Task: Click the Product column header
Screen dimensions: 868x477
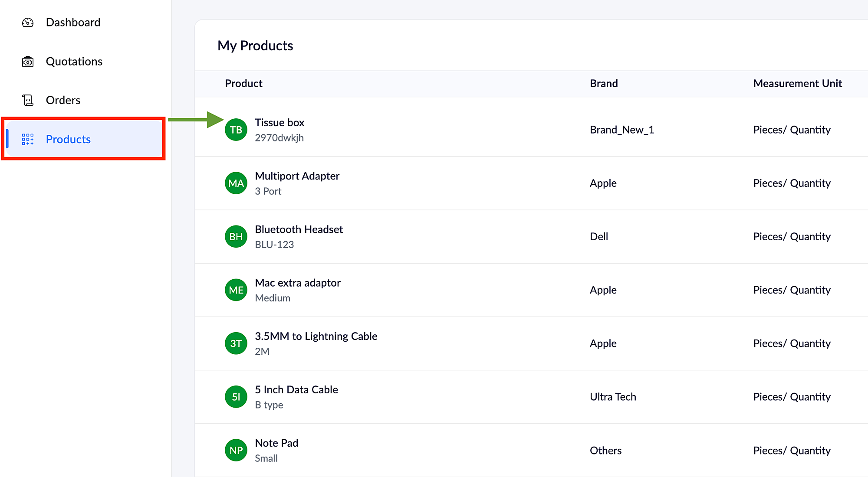Action: (x=243, y=84)
